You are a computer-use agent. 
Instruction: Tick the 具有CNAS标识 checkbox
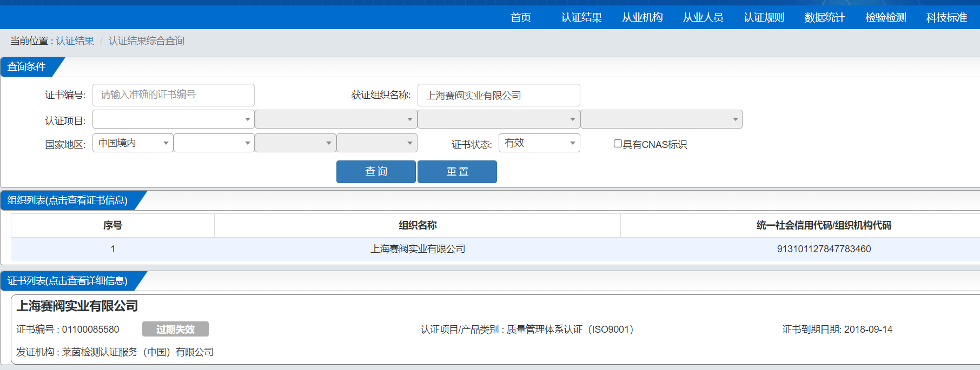tap(618, 144)
